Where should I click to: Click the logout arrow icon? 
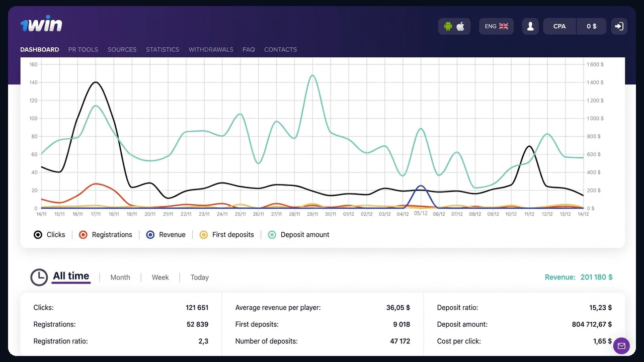(x=619, y=26)
